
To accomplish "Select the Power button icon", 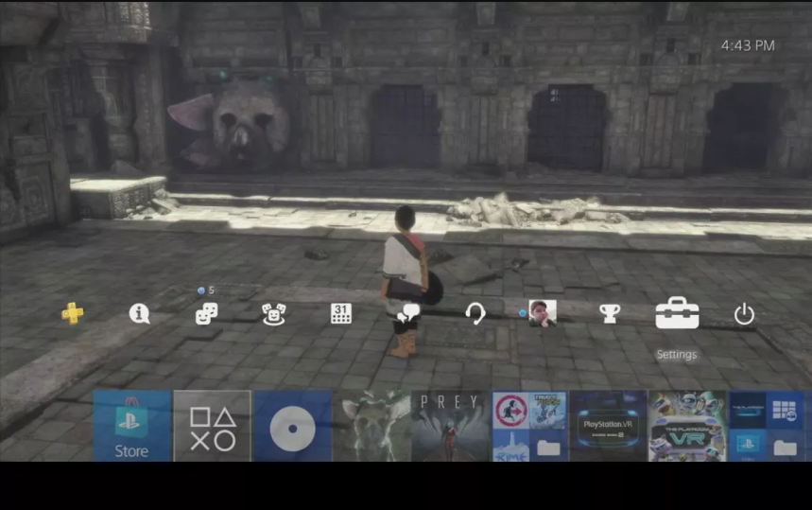I will 744,314.
